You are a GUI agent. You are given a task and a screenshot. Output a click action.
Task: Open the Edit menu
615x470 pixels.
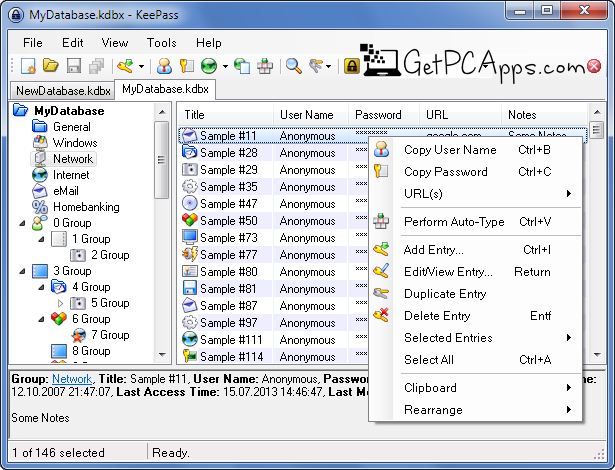point(73,43)
